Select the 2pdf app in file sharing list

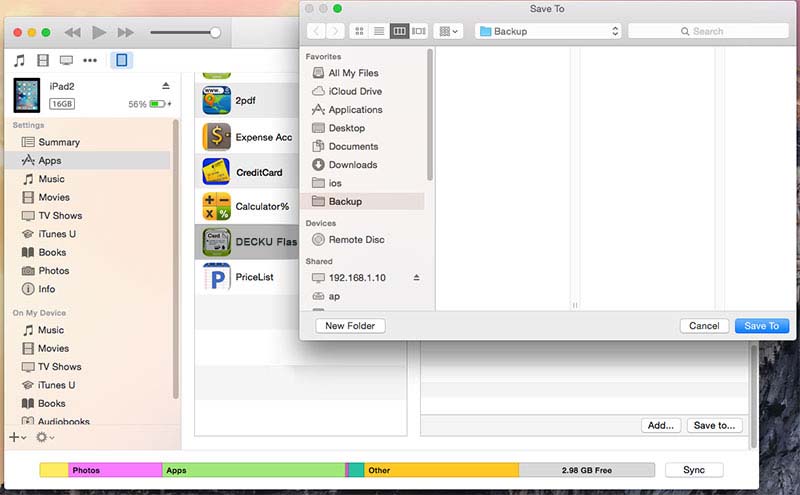(247, 101)
